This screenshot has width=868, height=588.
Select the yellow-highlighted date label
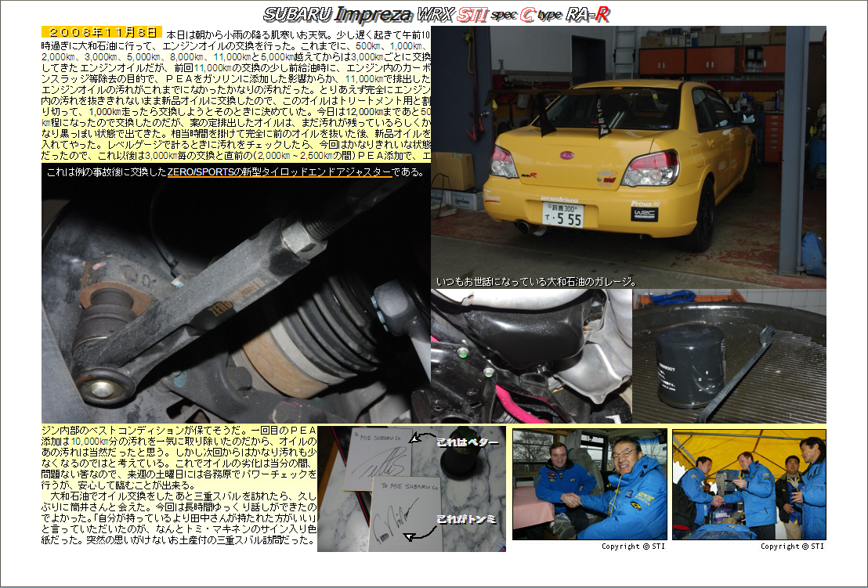click(x=102, y=32)
